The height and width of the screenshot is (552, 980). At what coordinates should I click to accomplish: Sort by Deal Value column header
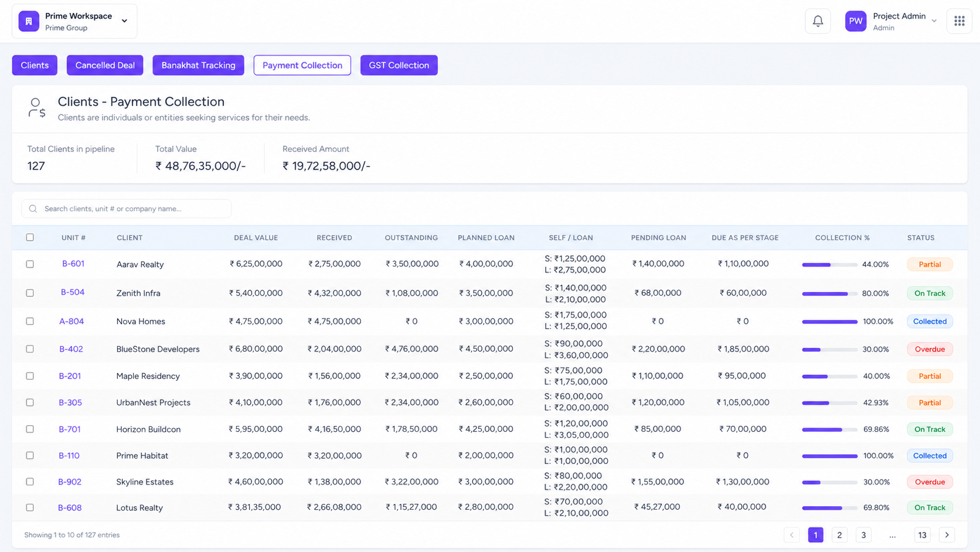point(256,238)
